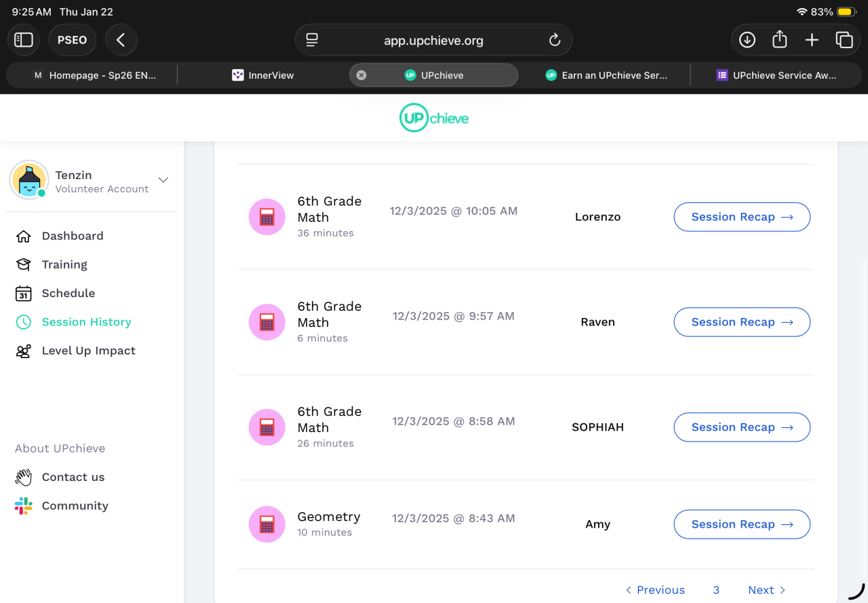Click page number 3 in pagination
The height and width of the screenshot is (603, 868).
tap(716, 590)
